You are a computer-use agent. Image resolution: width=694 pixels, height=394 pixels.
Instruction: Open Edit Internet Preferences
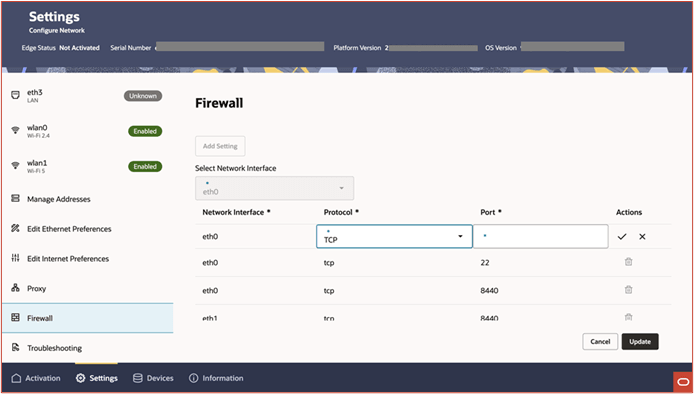87,259
